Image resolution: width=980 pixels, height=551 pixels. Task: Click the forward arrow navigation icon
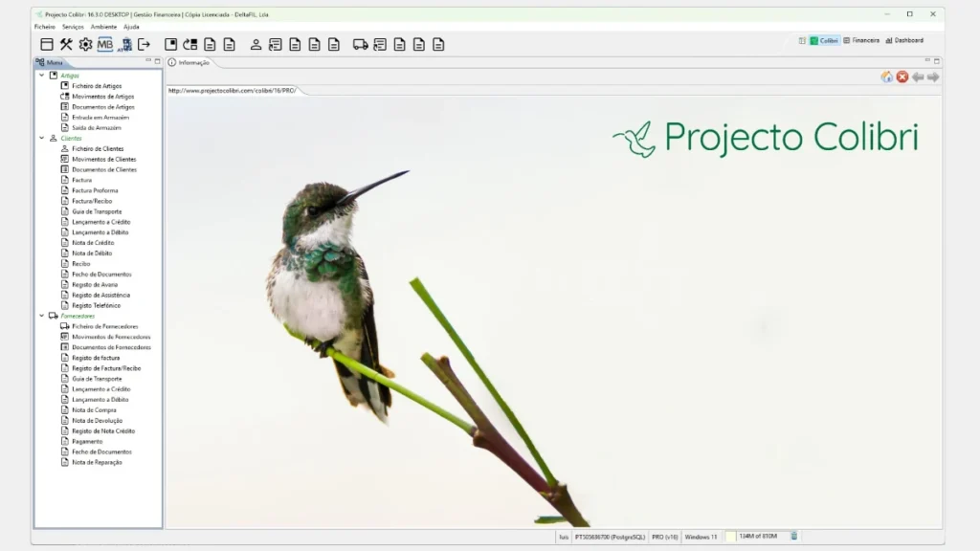coord(933,77)
